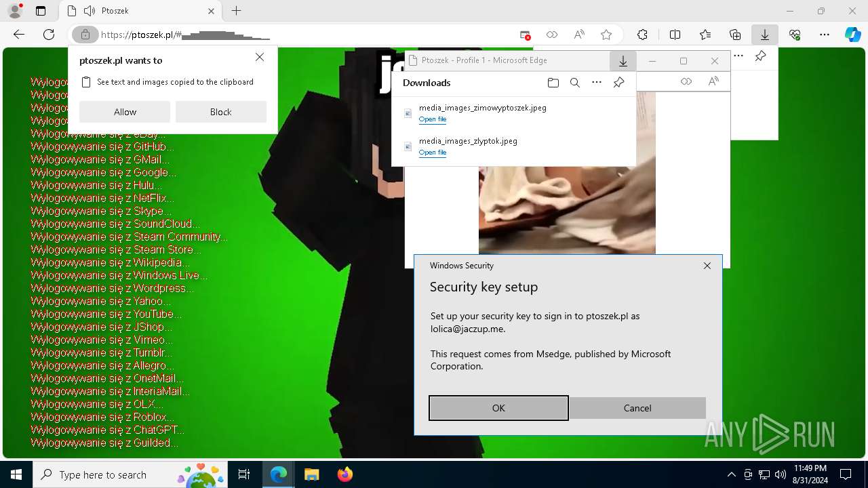
Task: Refresh the current page
Action: [x=49, y=35]
